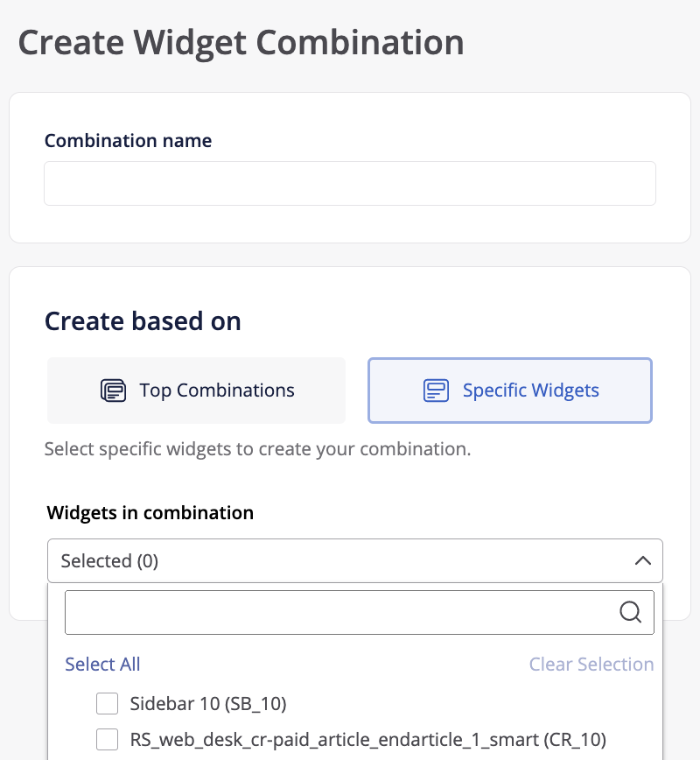Click the stacked-cards icon beside Top Combinations
The width and height of the screenshot is (700, 760).
click(115, 390)
